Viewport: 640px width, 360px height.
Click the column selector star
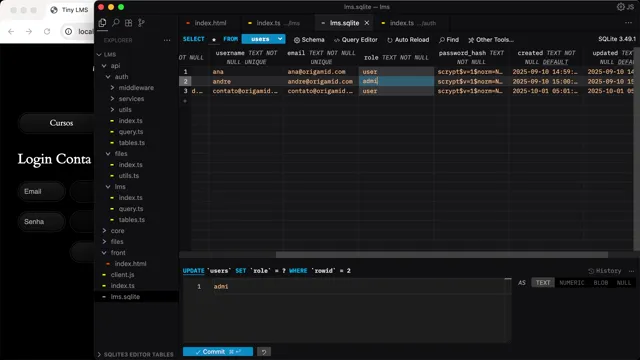(x=214, y=40)
